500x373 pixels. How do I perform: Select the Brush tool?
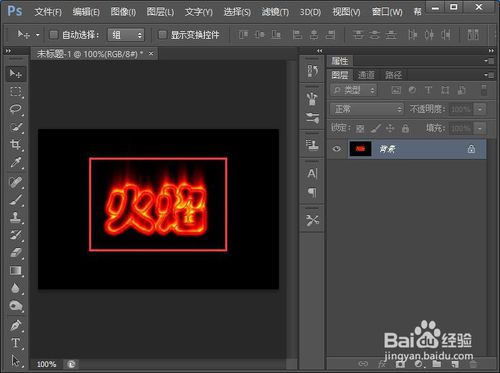click(15, 200)
